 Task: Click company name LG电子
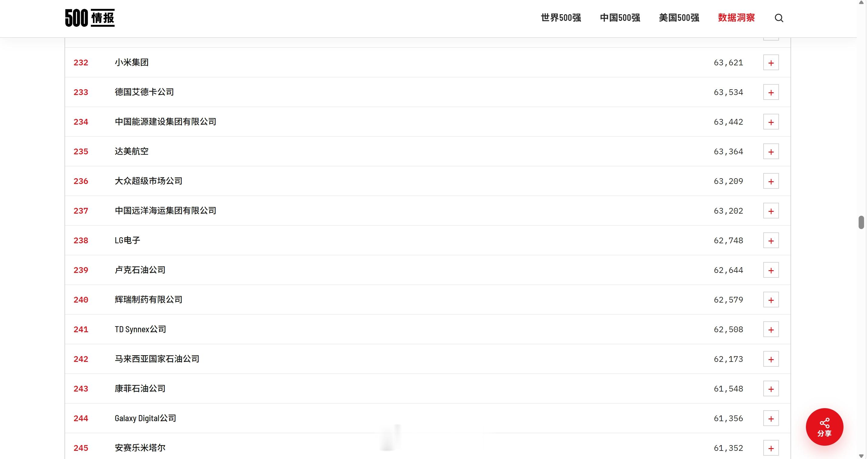point(127,241)
